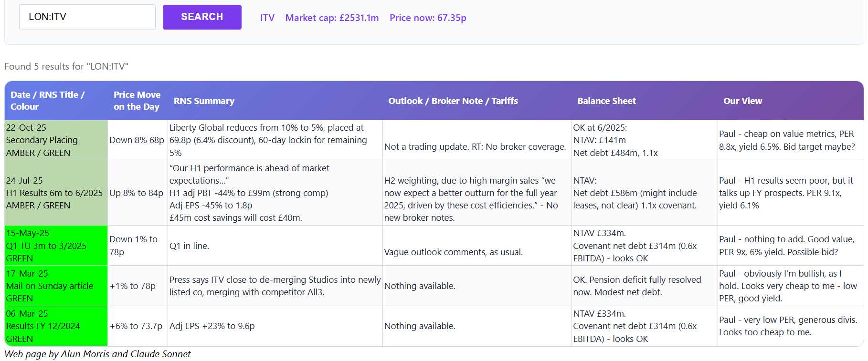Click the ITV ticker text

click(267, 18)
